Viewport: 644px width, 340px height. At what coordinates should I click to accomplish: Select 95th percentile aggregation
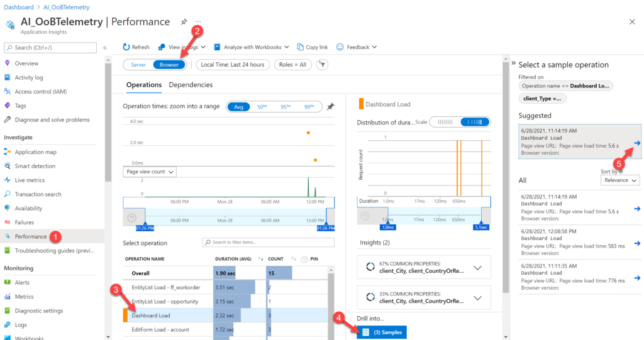tap(286, 107)
